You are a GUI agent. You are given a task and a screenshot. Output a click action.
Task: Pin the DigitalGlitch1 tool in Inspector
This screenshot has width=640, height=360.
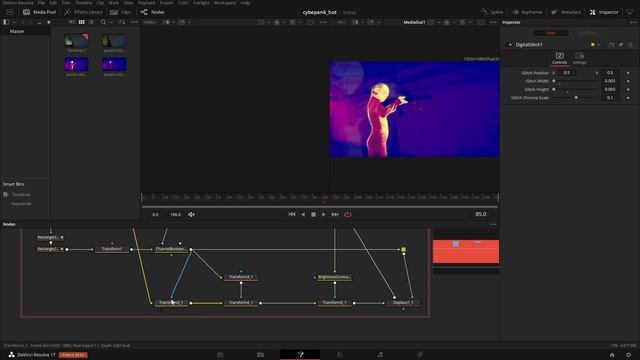point(621,44)
